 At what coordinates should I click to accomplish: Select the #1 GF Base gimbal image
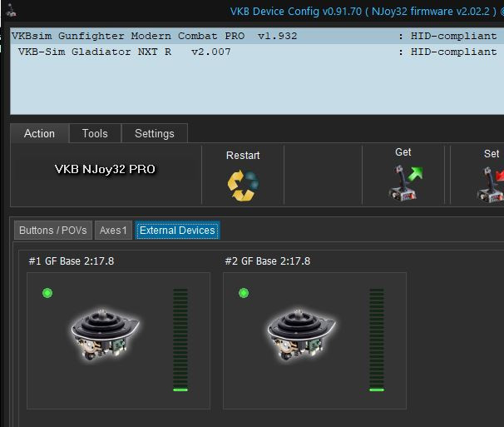tap(105, 335)
